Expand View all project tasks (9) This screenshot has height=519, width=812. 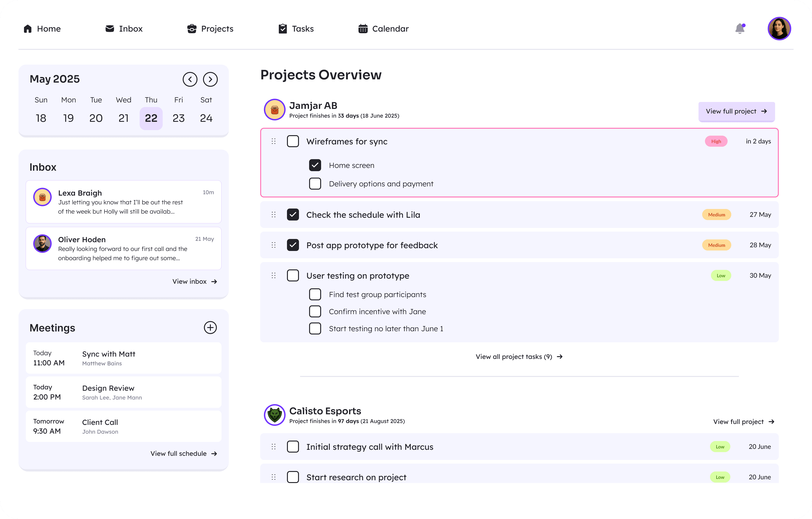pos(519,357)
